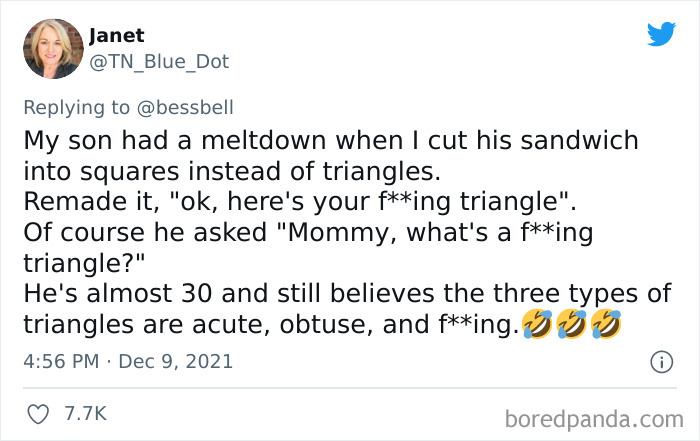
Task: Click the display name Janet
Action: [117, 35]
